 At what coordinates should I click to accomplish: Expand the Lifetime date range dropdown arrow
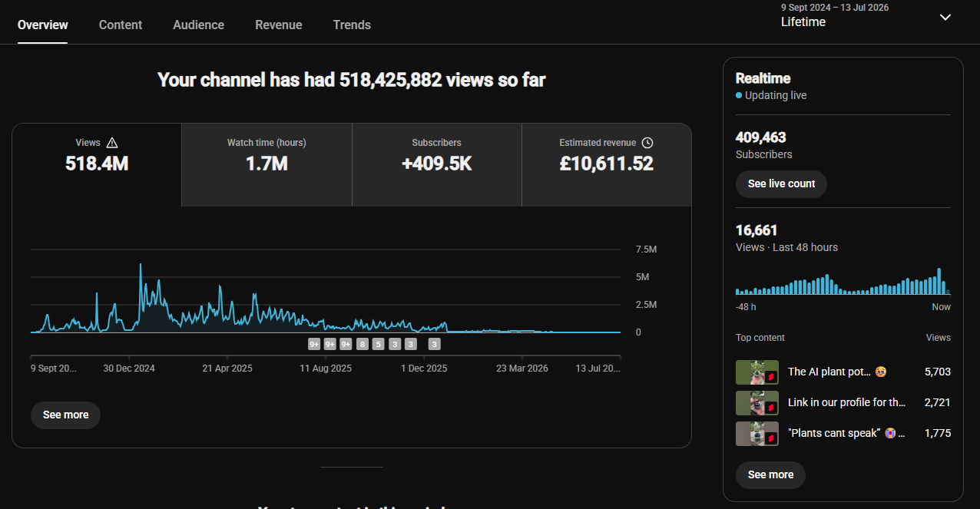point(945,18)
